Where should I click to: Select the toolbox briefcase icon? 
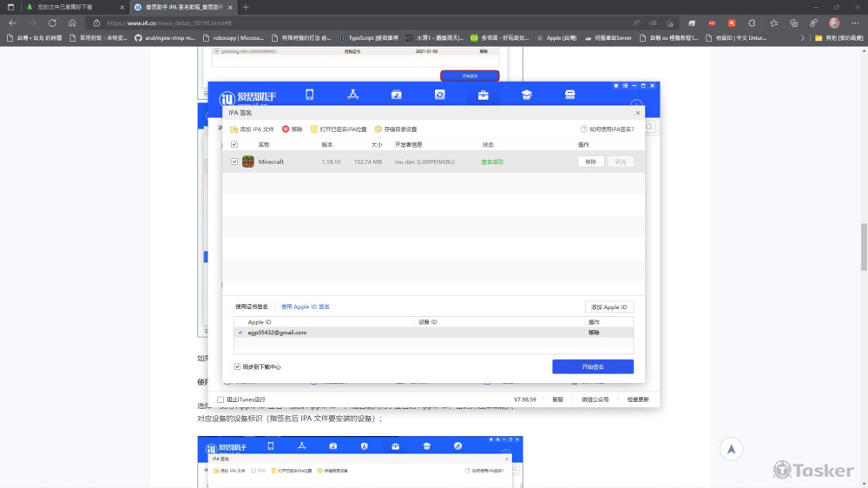tap(483, 95)
